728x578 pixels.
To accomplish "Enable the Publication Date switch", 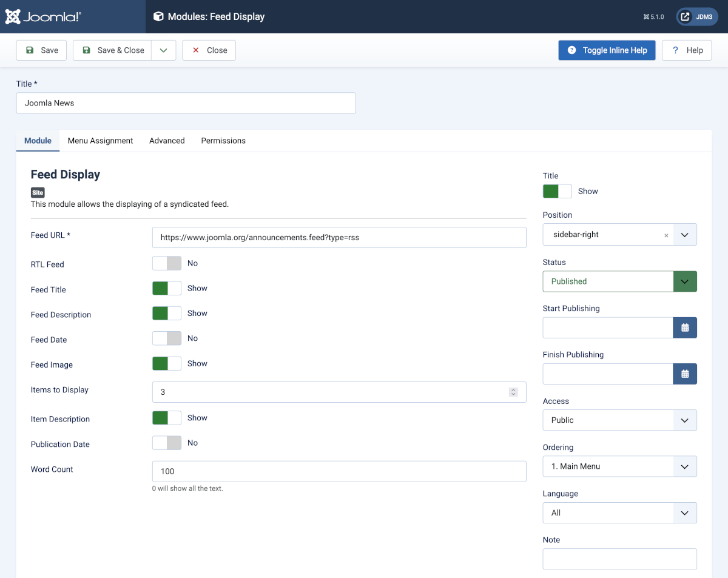I will tap(167, 443).
